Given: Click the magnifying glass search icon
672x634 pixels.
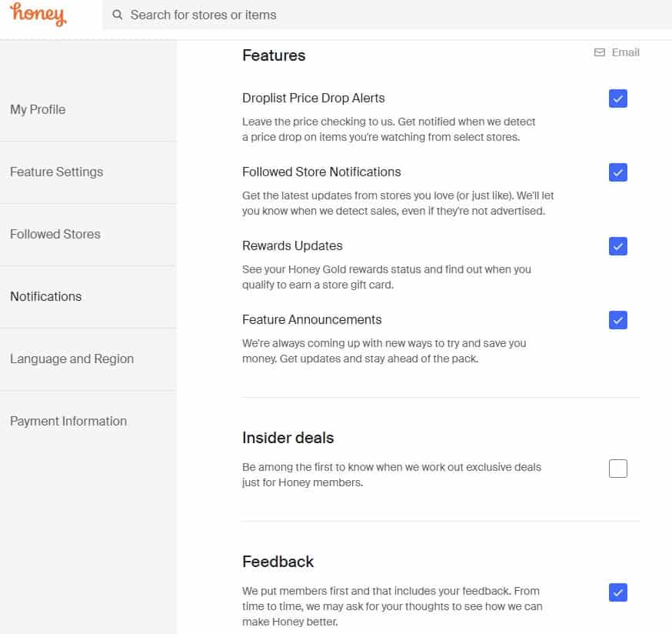Looking at the screenshot, I should (117, 15).
